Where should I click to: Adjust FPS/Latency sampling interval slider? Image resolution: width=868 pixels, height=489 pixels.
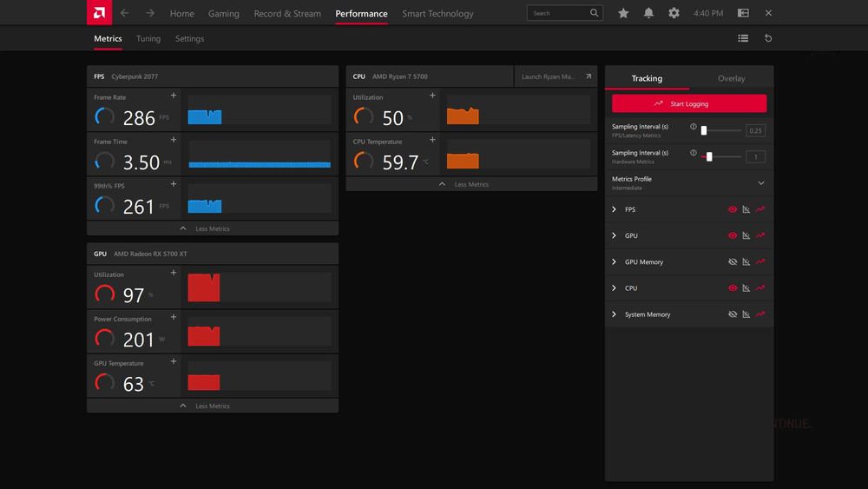pos(720,130)
